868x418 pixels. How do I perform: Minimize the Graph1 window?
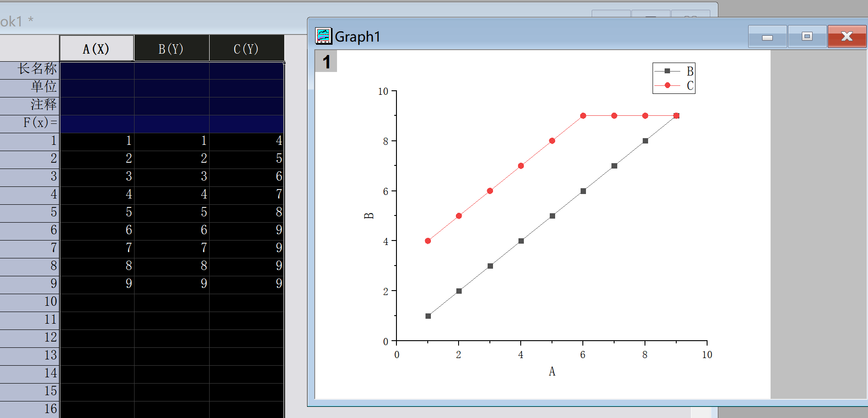click(767, 37)
